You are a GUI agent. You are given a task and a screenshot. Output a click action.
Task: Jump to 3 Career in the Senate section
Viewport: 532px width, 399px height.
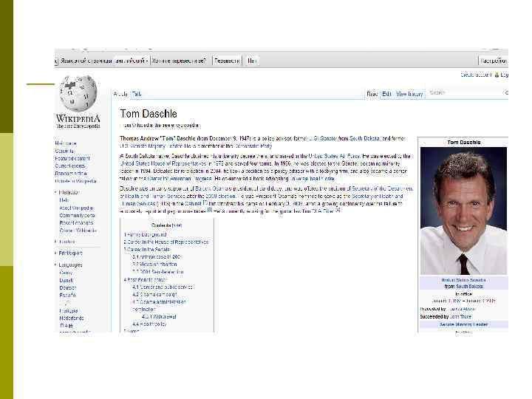tap(146, 250)
